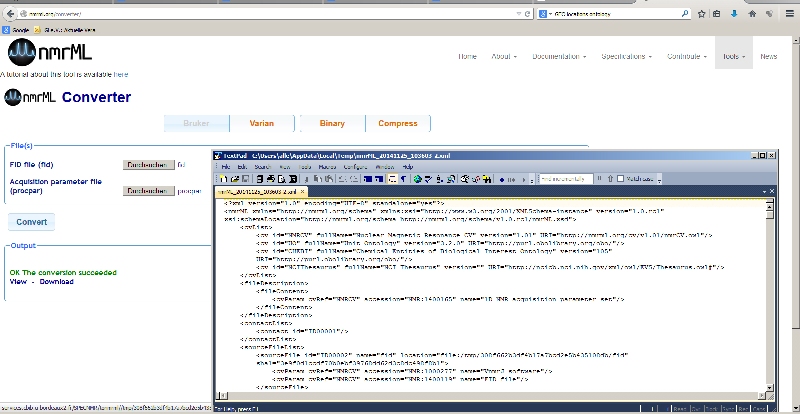The width and height of the screenshot is (800, 414).
Task: Switch to the Varian converter tab
Action: pyautogui.click(x=262, y=124)
